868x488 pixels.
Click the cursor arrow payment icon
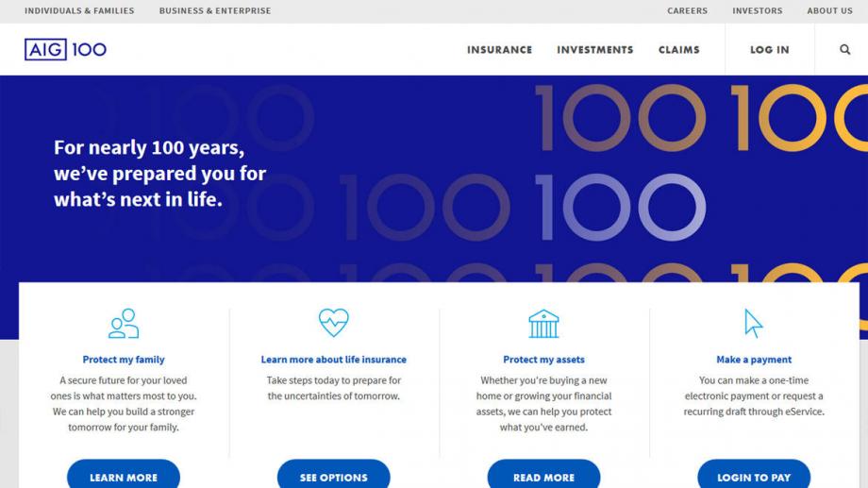[753, 323]
